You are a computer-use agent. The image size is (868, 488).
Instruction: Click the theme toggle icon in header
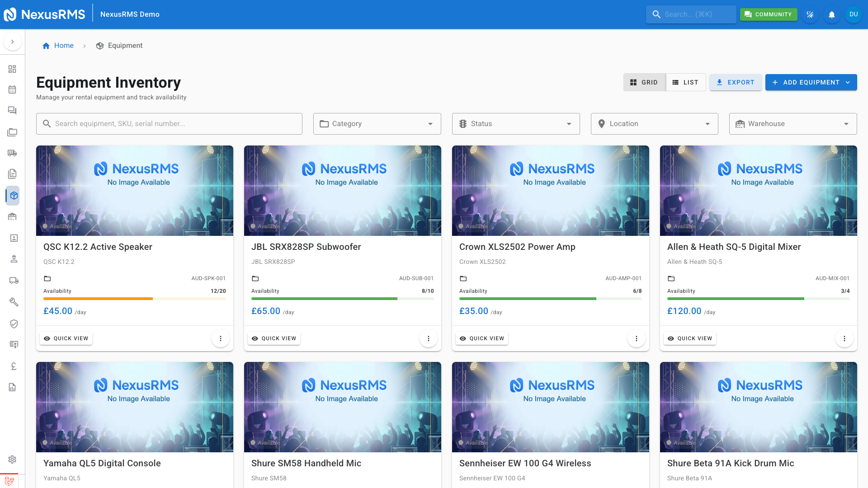[x=810, y=14]
